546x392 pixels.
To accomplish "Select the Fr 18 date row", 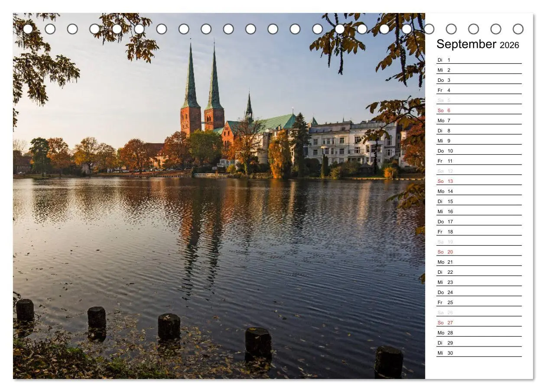I will [479, 232].
